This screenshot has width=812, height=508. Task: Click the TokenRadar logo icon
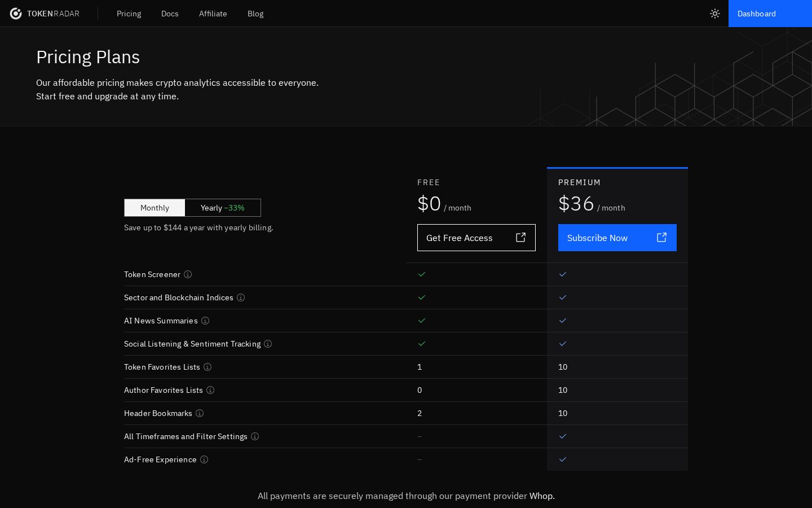16,14
